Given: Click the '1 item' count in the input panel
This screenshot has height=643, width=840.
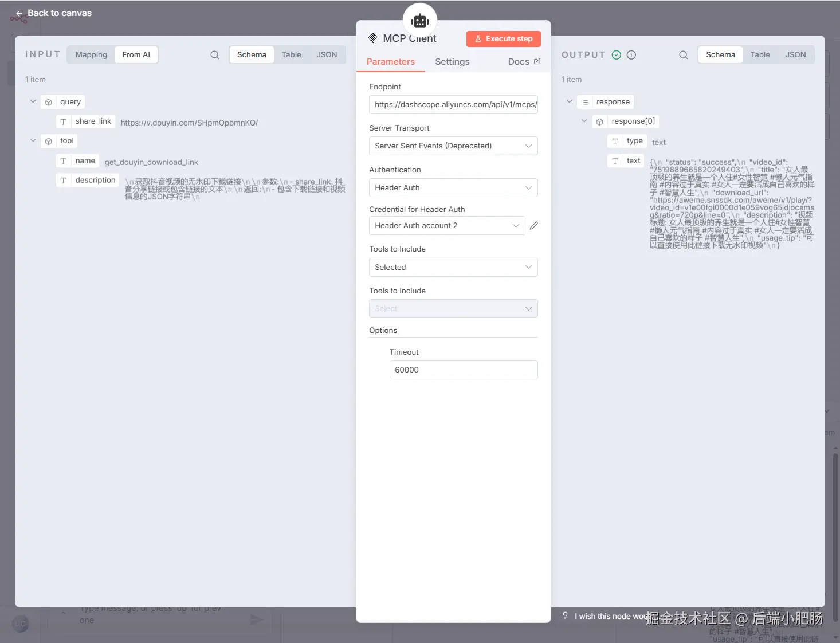Looking at the screenshot, I should tap(36, 80).
